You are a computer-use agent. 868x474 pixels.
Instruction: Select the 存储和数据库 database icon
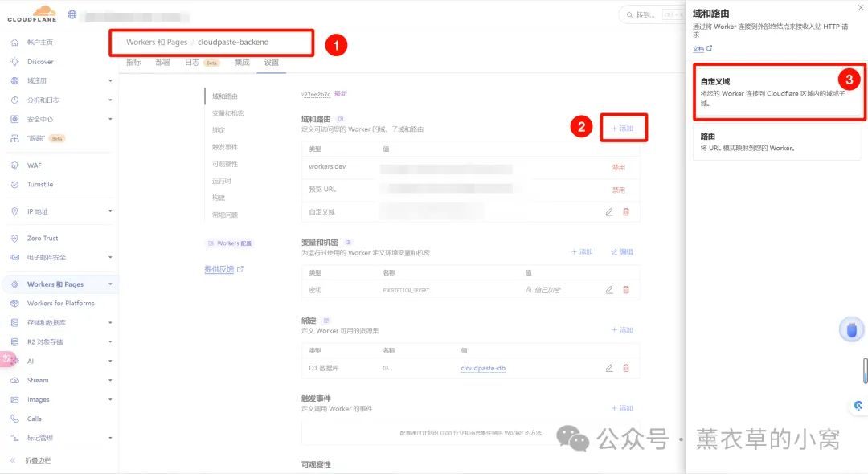[x=15, y=322]
